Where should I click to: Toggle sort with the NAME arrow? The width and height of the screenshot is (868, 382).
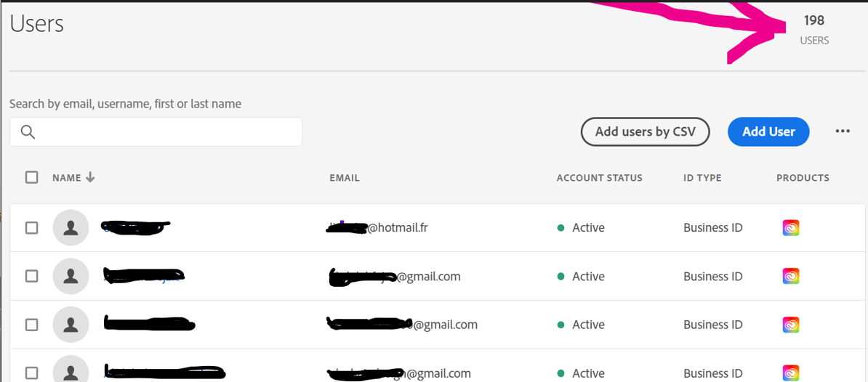pos(91,177)
